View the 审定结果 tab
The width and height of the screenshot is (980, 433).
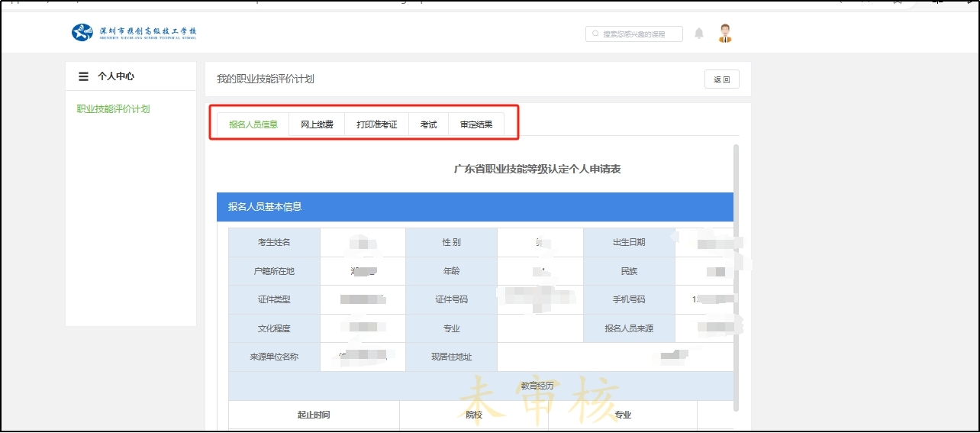click(475, 124)
